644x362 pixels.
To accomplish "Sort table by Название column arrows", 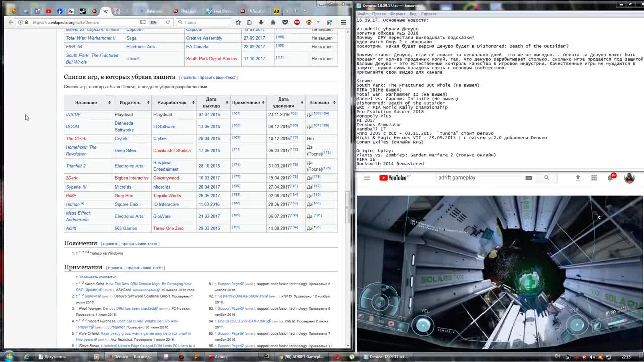I will pyautogui.click(x=109, y=103).
